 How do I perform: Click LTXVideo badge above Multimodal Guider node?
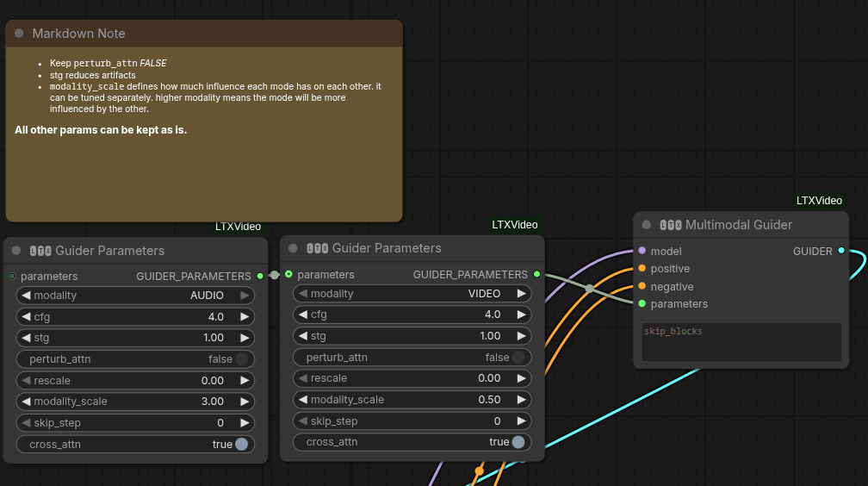pyautogui.click(x=819, y=201)
